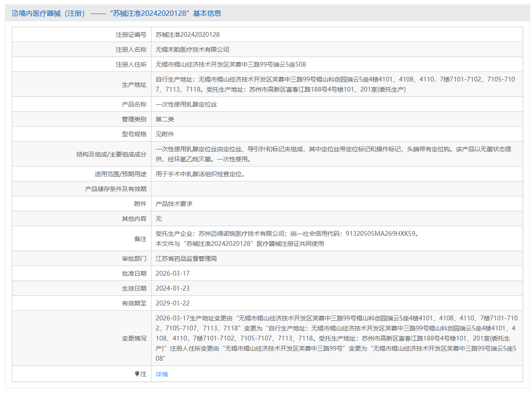The width and height of the screenshot is (532, 394).
Task: Click the 注册人住所 label
Action: pos(131,64)
